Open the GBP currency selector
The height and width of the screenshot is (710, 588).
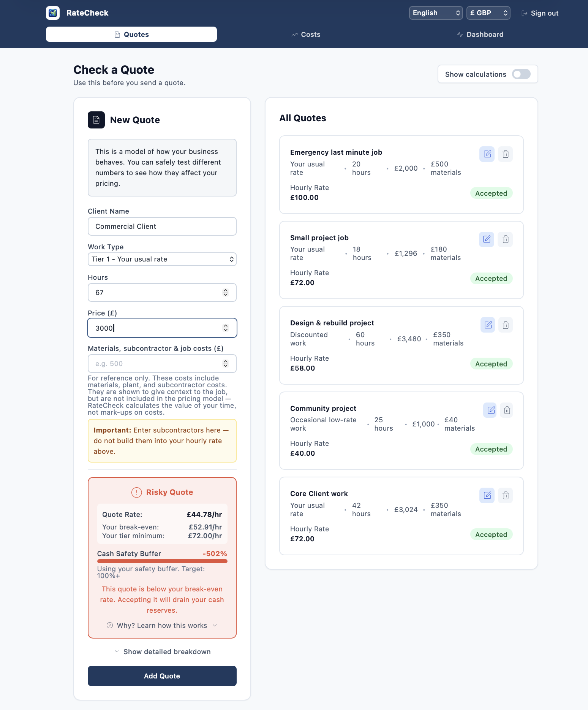(488, 13)
